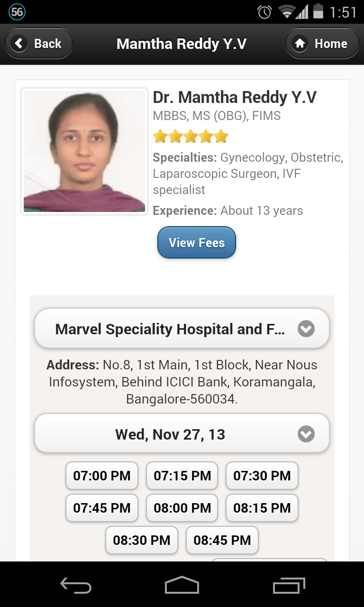Select the 08:45 PM time slot
The height and width of the screenshot is (607, 364).
click(222, 540)
